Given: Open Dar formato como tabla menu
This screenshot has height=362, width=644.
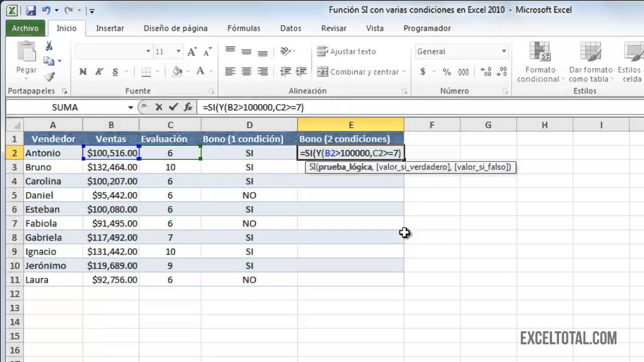Looking at the screenshot, I should 591,62.
